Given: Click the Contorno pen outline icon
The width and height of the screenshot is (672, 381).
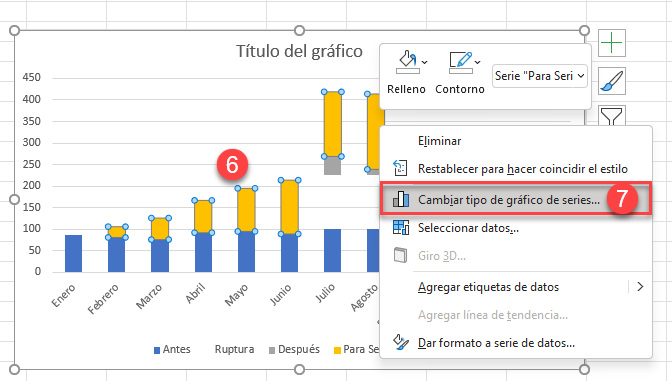Looking at the screenshot, I should (x=460, y=63).
